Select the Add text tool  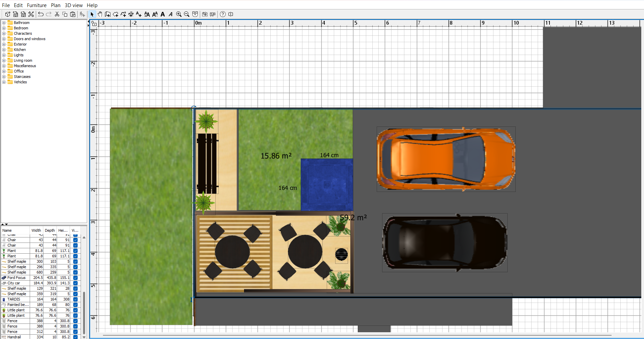click(x=139, y=14)
